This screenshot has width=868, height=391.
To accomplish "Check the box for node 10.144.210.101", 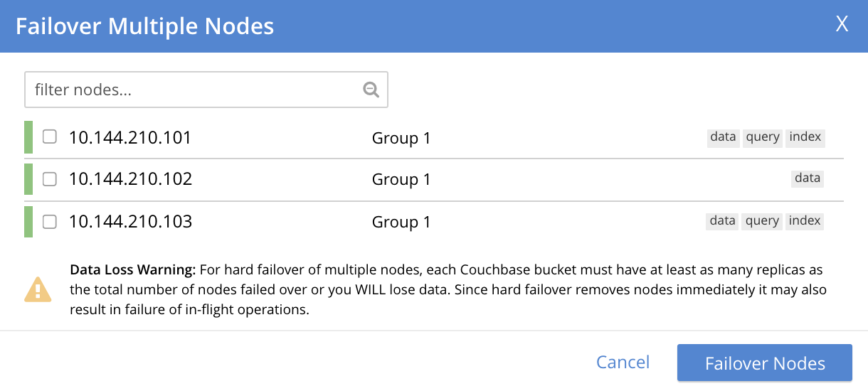I will [49, 137].
